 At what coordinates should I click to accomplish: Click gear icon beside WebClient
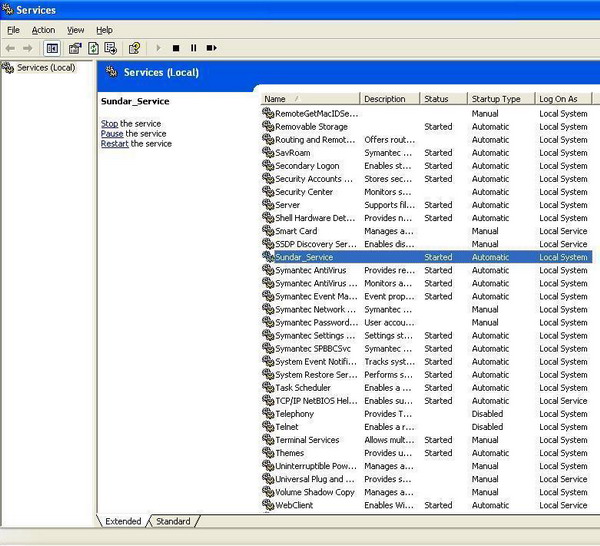click(x=268, y=505)
